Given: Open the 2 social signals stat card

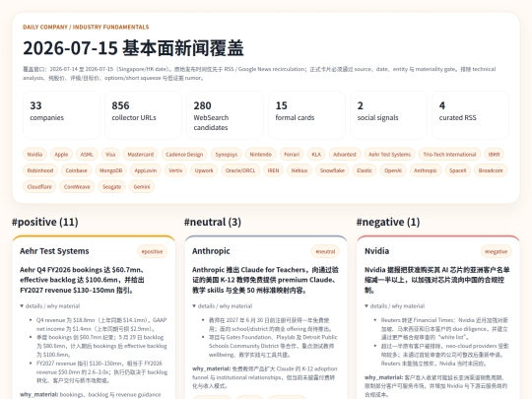Looking at the screenshot, I should (389, 115).
